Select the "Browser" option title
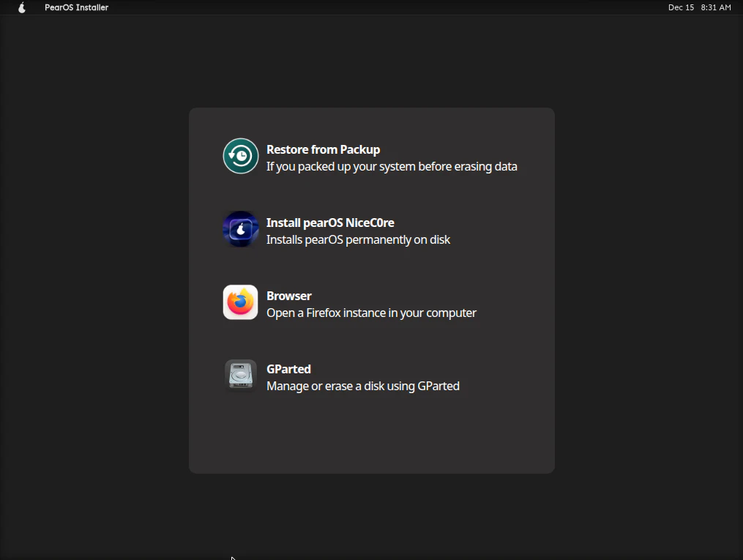This screenshot has height=560, width=743. 289,296
